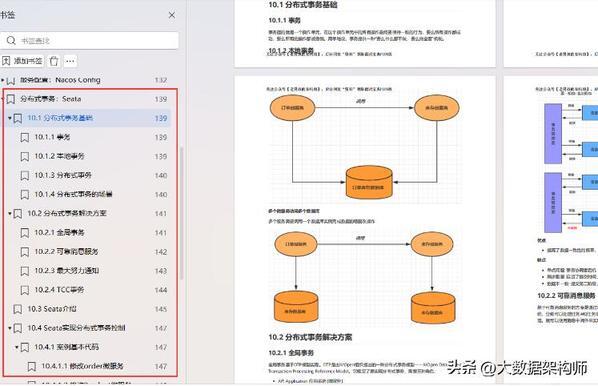Click the 10.4.1.1 order bookmark entry

tap(97, 366)
